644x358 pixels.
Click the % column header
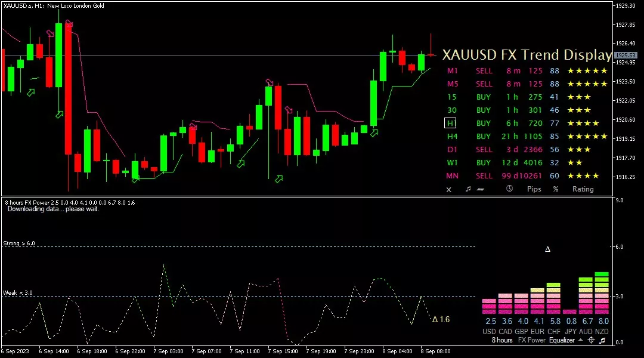tap(556, 189)
